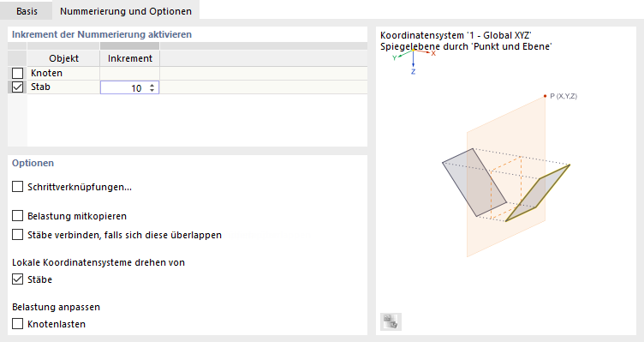Image resolution: width=644 pixels, height=342 pixels.
Task: Click the red point P (X,Y,Z) marker
Action: coord(545,96)
